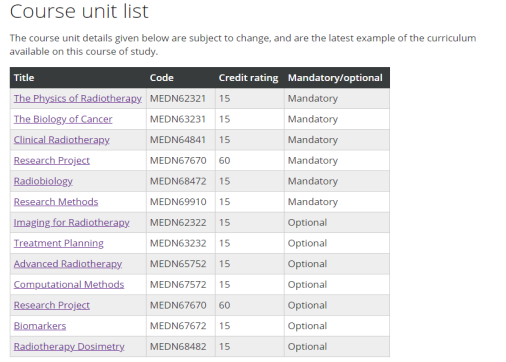Select the code MEDN69910
Viewport: 506px width, 362px height.
click(x=178, y=202)
